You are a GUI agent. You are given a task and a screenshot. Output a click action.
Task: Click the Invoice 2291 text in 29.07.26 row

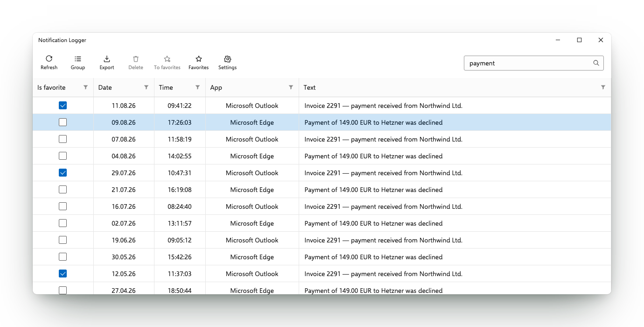[383, 173]
